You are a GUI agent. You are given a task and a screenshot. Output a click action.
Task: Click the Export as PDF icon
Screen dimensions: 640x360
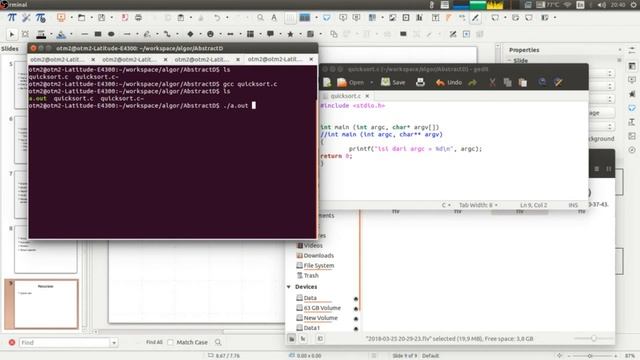click(x=124, y=18)
